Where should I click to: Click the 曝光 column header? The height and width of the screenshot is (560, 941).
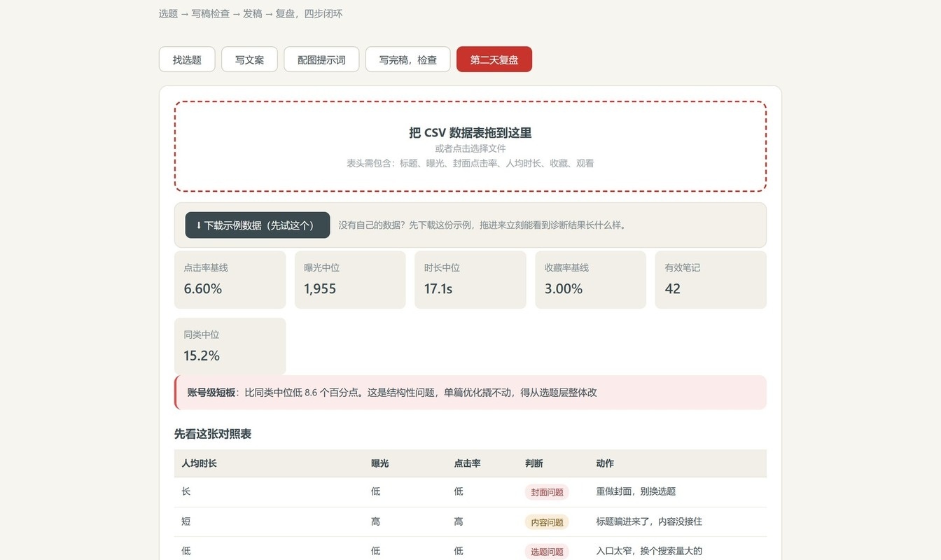(380, 463)
